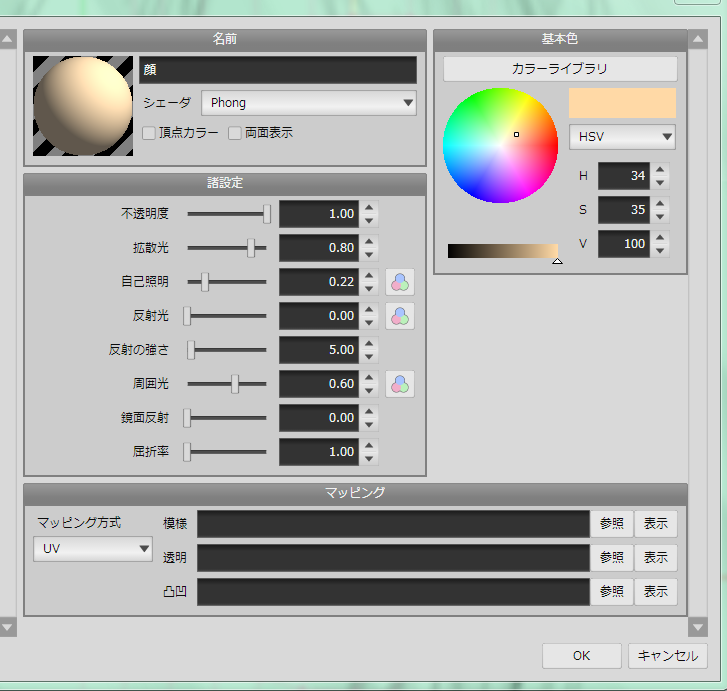Increase H hue value with up arrow
The width and height of the screenshot is (727, 691).
point(660,170)
